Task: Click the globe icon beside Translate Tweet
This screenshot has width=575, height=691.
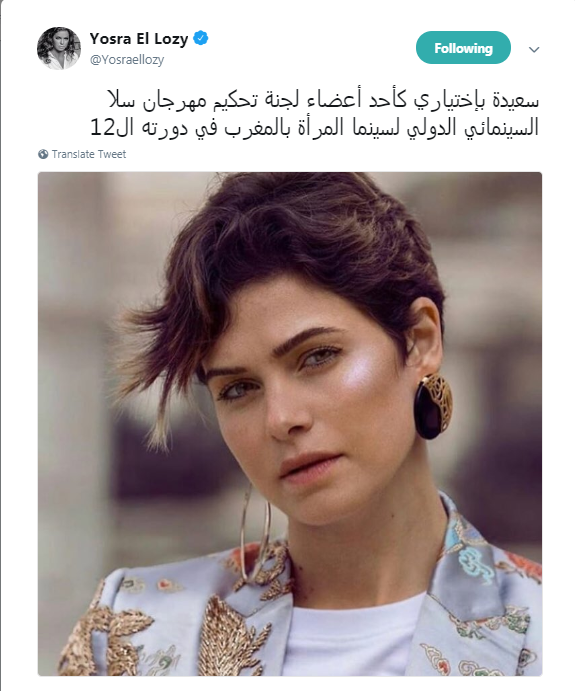Action: 43,154
